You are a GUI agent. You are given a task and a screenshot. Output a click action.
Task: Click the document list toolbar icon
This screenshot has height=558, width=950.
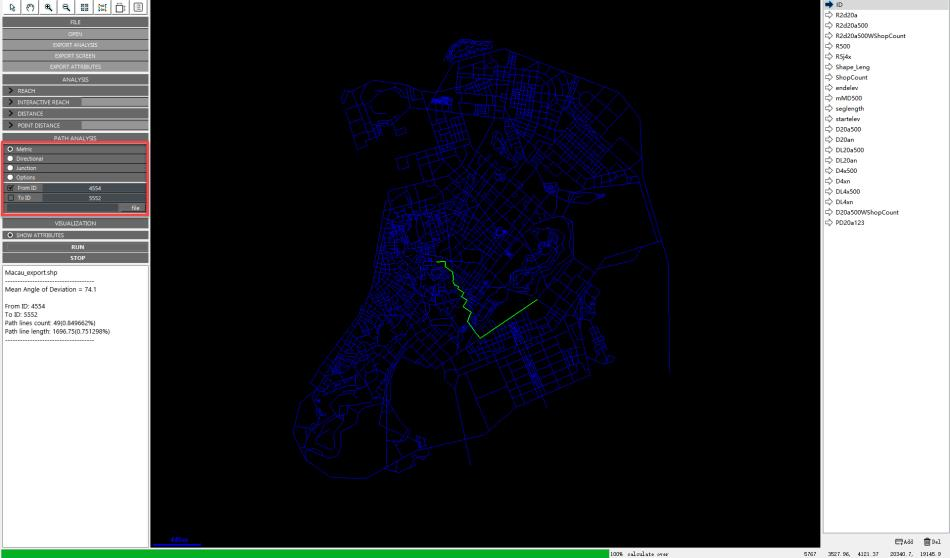pos(139,7)
